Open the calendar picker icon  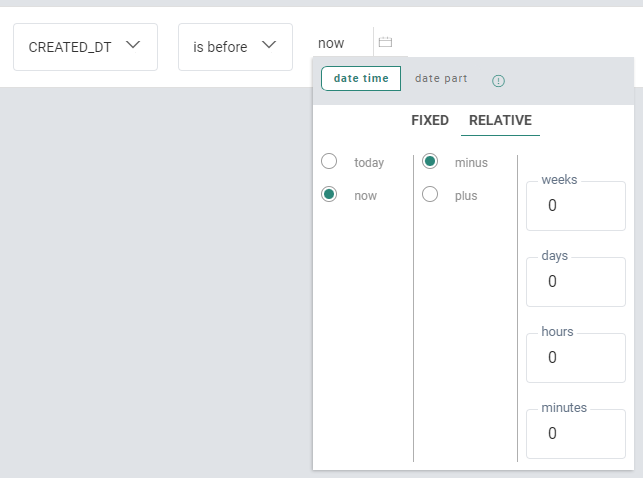pyautogui.click(x=385, y=43)
